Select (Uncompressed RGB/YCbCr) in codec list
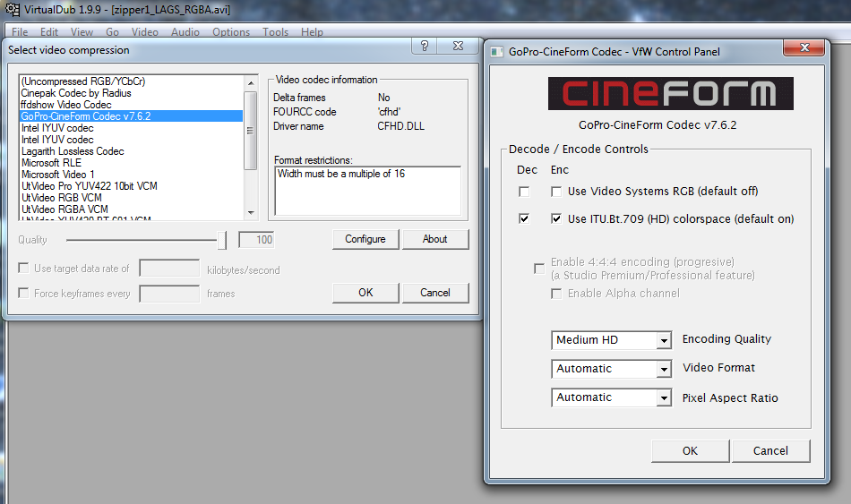Image resolution: width=851 pixels, height=504 pixels. [131, 81]
